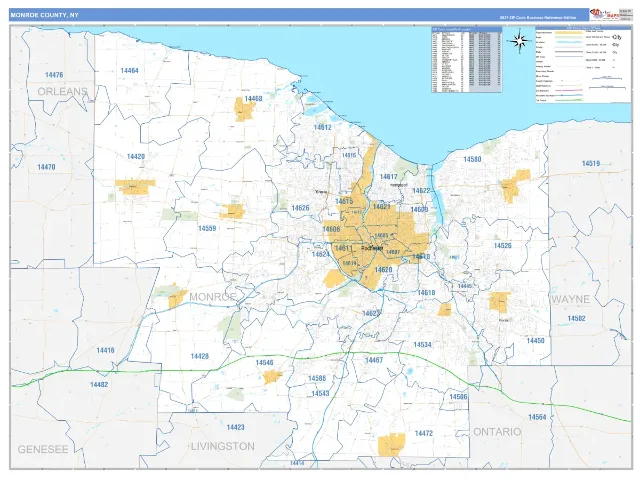Select the GENESEE county label

click(x=43, y=449)
